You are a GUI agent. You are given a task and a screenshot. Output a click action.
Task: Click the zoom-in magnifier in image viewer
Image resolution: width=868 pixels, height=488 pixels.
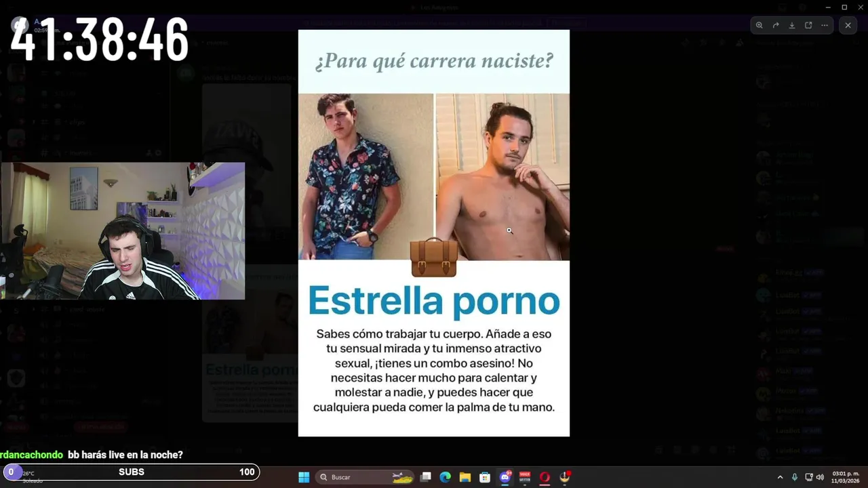759,25
